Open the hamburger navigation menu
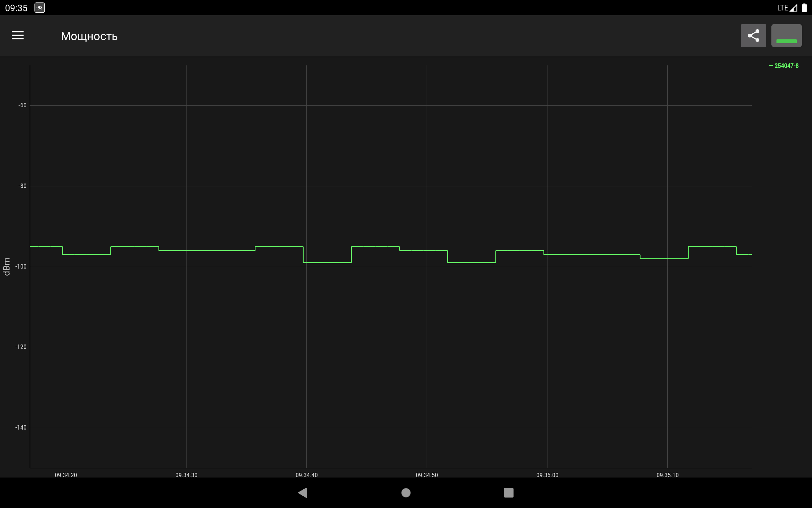The width and height of the screenshot is (812, 508). pos(18,35)
